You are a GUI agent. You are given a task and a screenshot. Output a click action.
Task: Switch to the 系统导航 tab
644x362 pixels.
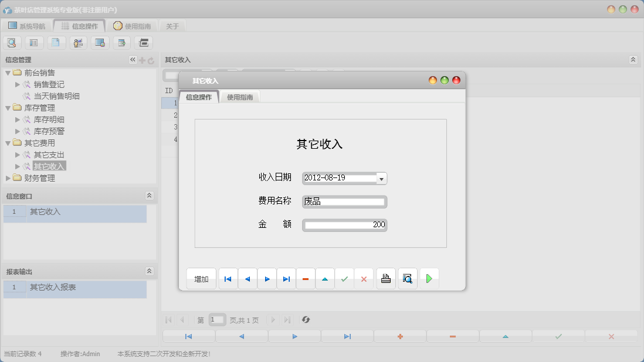coord(27,25)
